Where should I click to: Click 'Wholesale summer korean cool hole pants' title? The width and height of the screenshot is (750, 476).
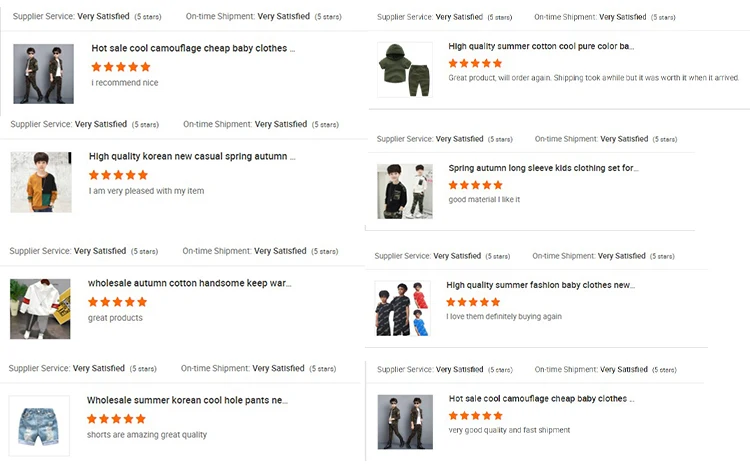(187, 401)
